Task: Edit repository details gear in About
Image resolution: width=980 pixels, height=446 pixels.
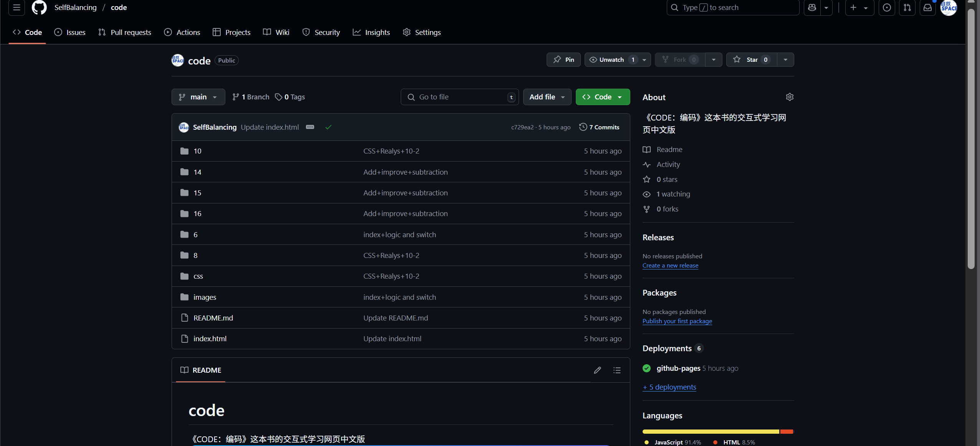Action: pos(789,97)
